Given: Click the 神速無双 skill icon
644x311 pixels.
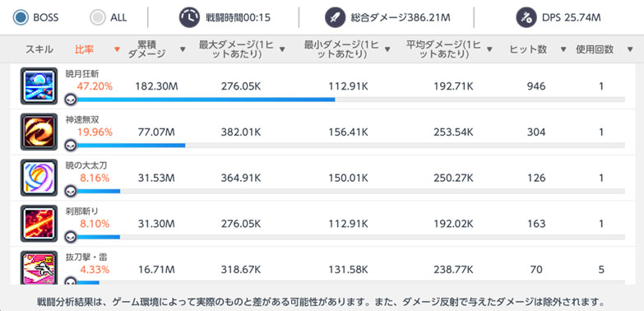Looking at the screenshot, I should pos(39,132).
